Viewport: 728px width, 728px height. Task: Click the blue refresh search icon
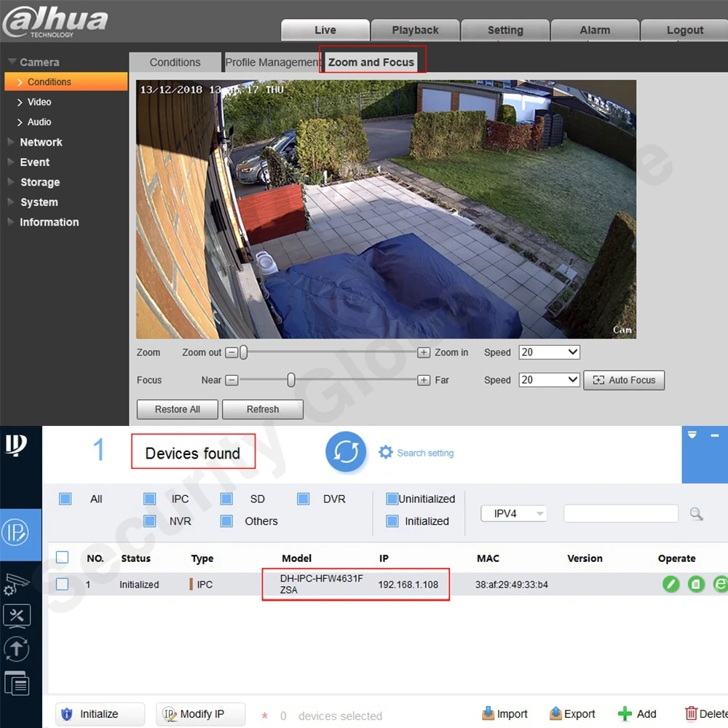point(346,452)
